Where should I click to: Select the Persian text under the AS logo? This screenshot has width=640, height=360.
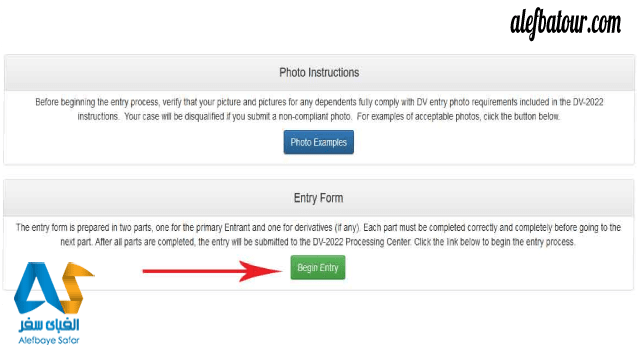coord(49,325)
